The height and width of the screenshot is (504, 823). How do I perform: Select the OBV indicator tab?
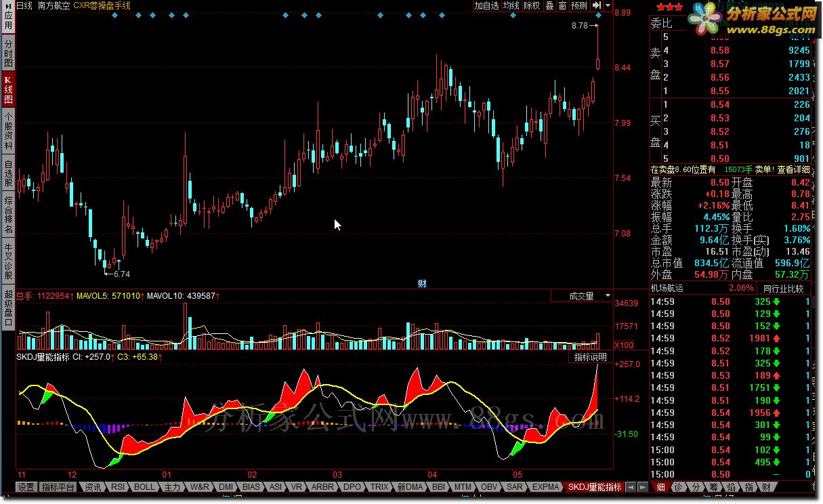(x=489, y=487)
